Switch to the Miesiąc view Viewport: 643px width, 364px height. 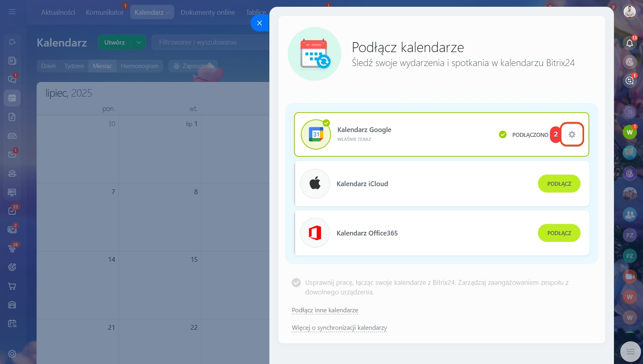click(102, 66)
